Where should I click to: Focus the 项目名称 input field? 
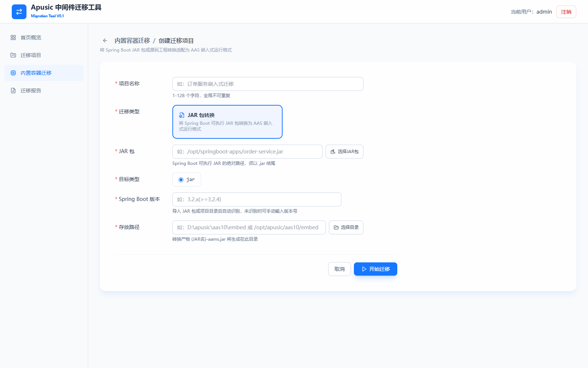[268, 84]
